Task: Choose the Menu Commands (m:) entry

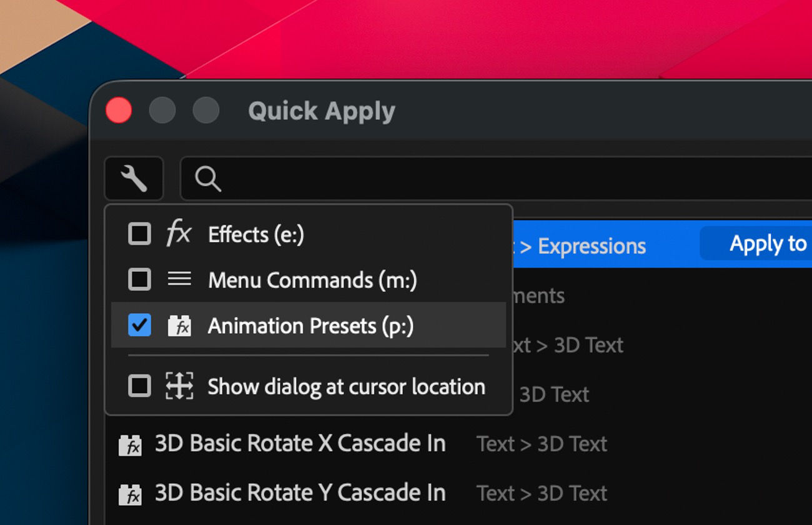Action: coord(312,279)
